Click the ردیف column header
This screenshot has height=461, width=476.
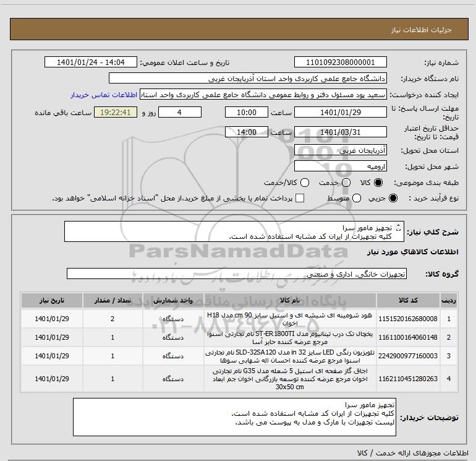click(x=449, y=300)
